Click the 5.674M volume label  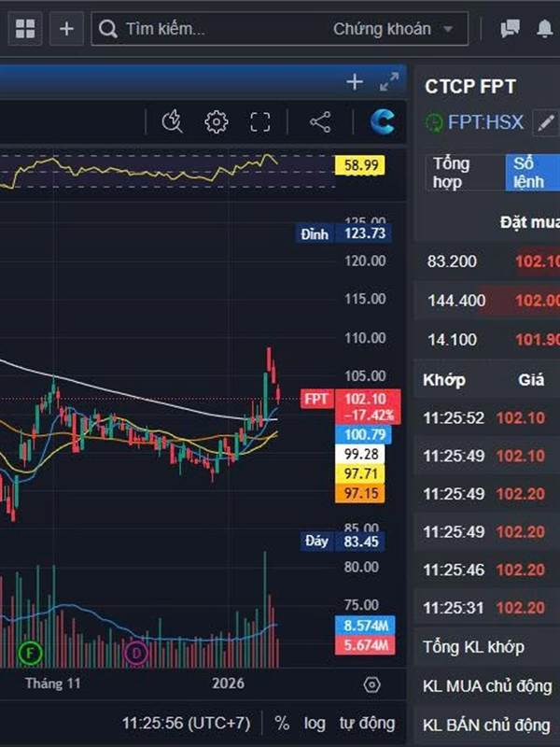pyautogui.click(x=365, y=645)
